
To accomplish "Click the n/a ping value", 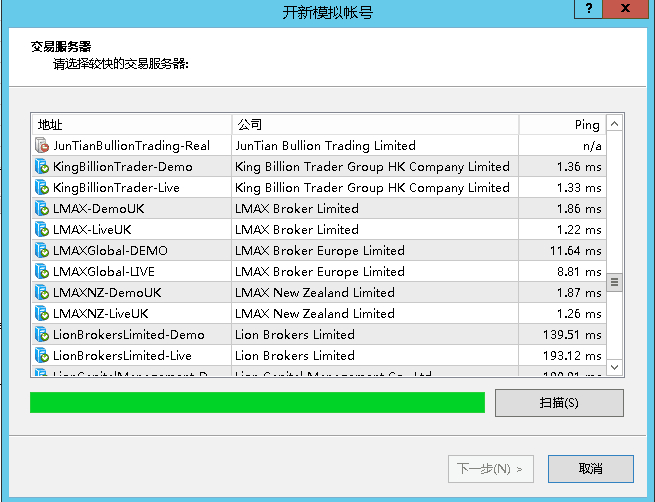I will coord(592,146).
